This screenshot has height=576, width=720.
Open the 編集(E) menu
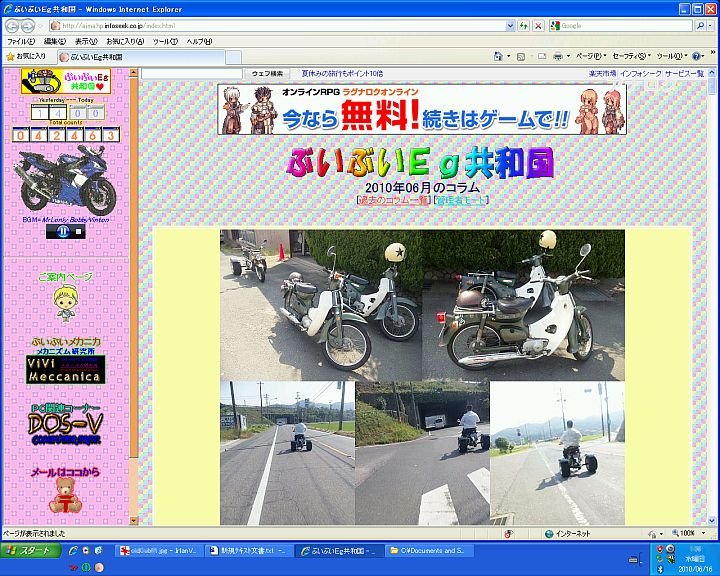click(55, 41)
